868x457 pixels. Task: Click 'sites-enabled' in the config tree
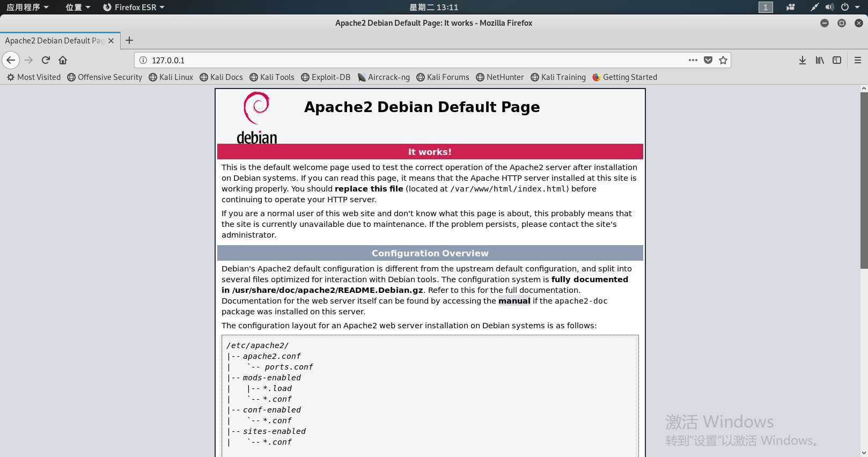(x=274, y=431)
